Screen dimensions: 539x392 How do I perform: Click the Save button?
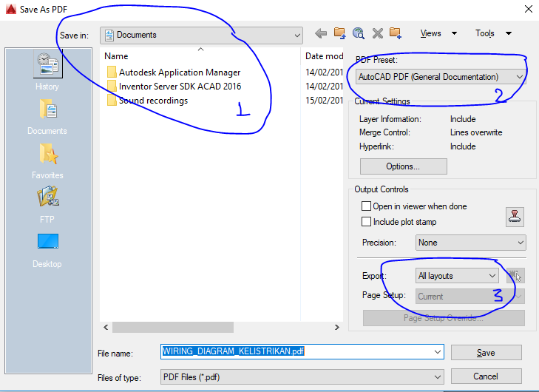click(x=486, y=353)
